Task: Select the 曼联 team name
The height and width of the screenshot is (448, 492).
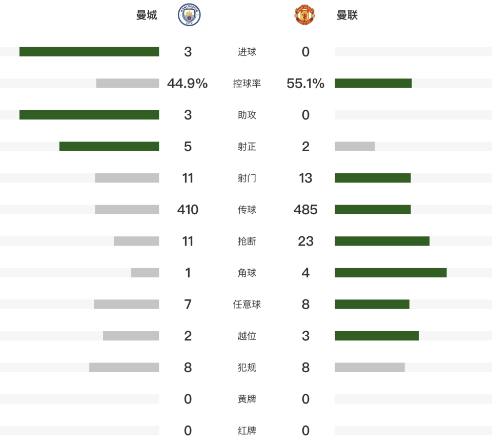Action: pyautogui.click(x=347, y=15)
